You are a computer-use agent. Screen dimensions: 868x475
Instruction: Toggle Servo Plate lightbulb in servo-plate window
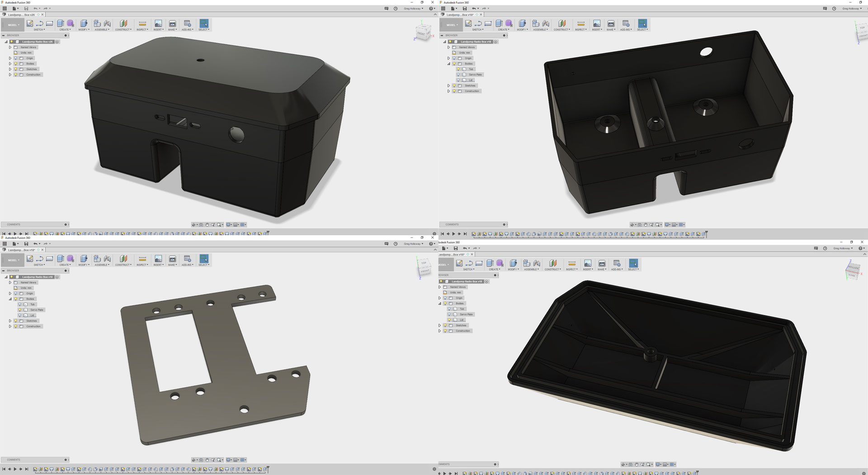click(x=20, y=310)
